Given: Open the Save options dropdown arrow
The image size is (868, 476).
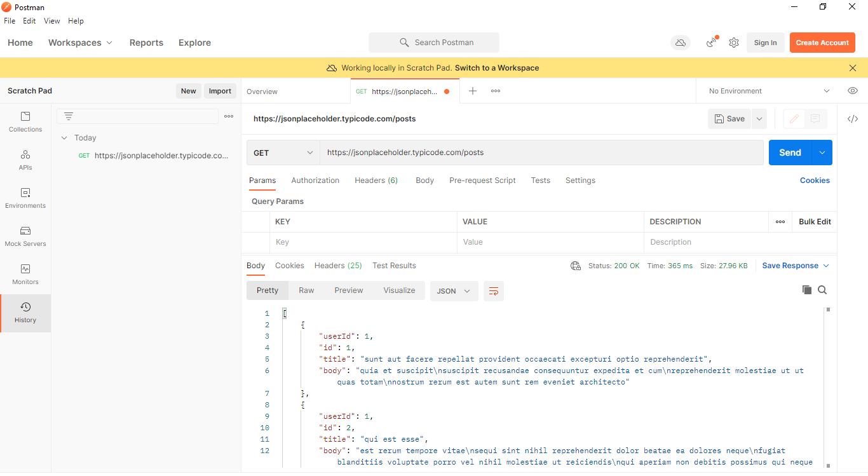Looking at the screenshot, I should [x=759, y=119].
